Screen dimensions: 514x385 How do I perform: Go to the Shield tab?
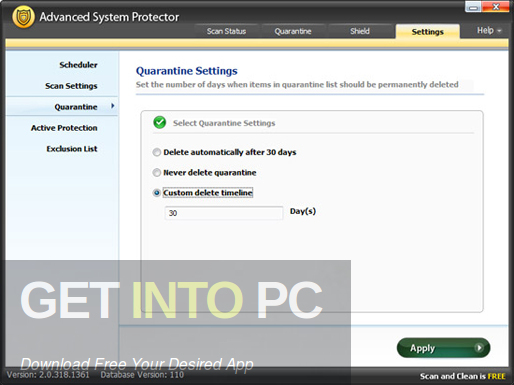360,31
